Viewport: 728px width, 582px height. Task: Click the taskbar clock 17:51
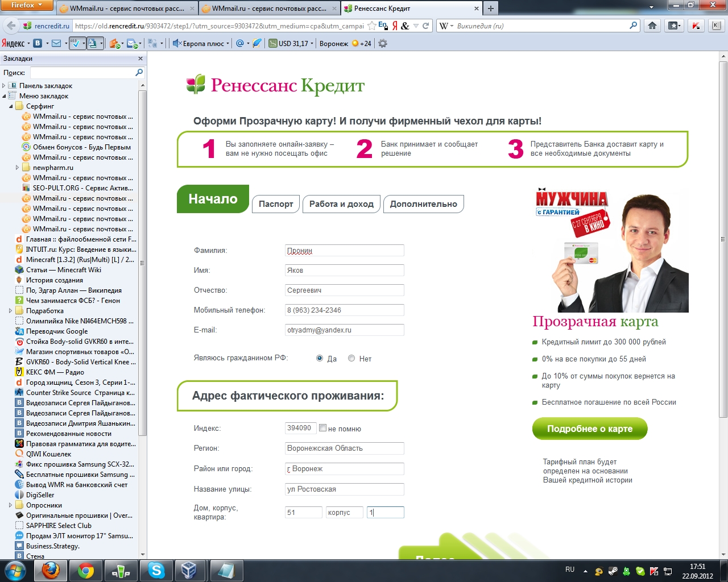tap(698, 567)
